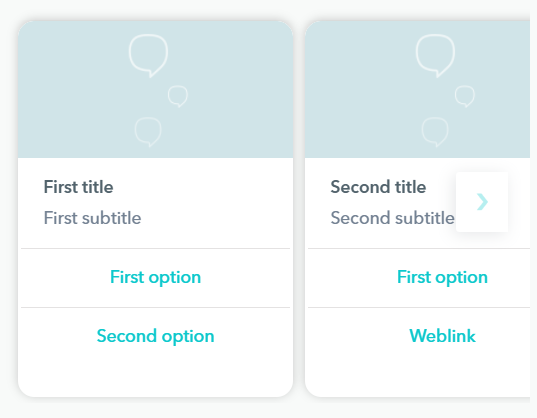This screenshot has width=537, height=418.
Task: Select Second option on first card
Action: [x=155, y=336]
